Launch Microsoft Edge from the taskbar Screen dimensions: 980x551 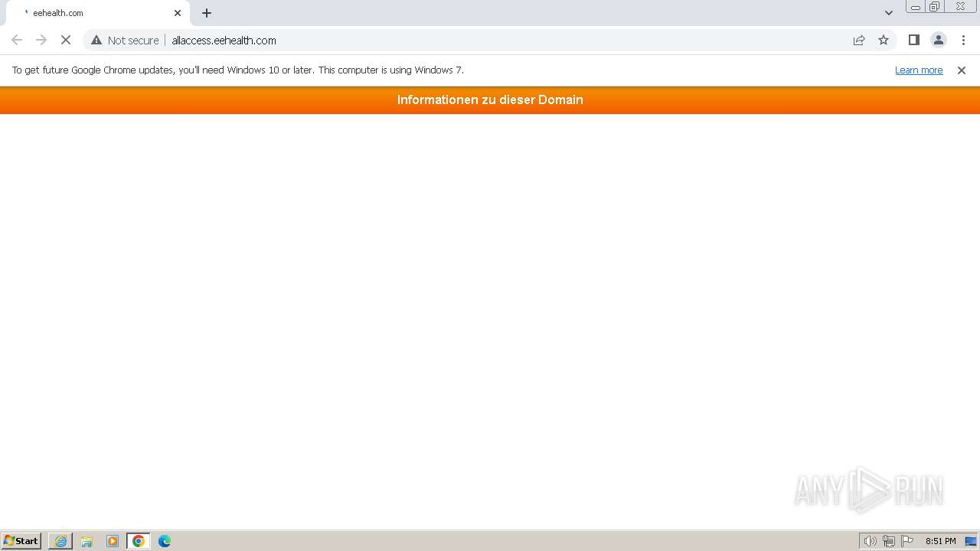(165, 541)
